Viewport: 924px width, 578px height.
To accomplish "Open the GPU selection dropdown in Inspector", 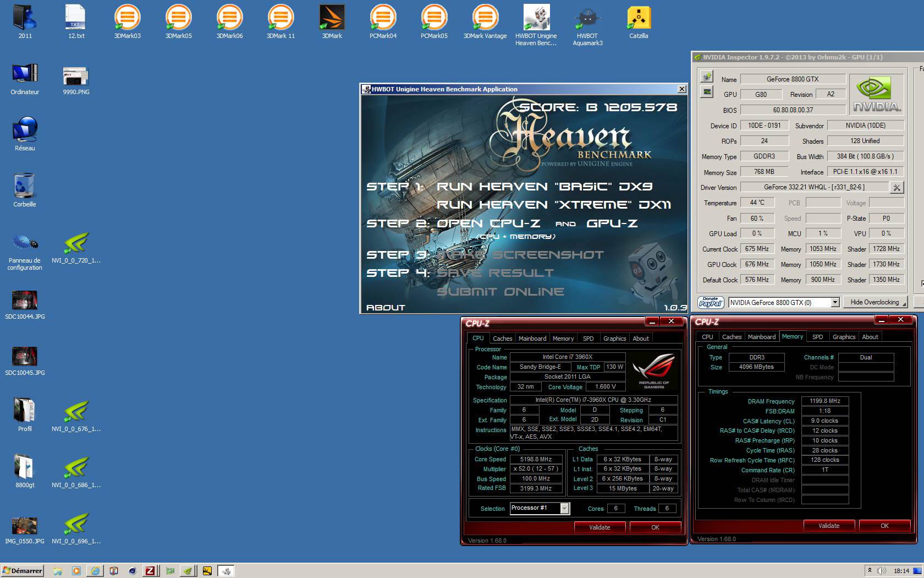I will [x=835, y=302].
